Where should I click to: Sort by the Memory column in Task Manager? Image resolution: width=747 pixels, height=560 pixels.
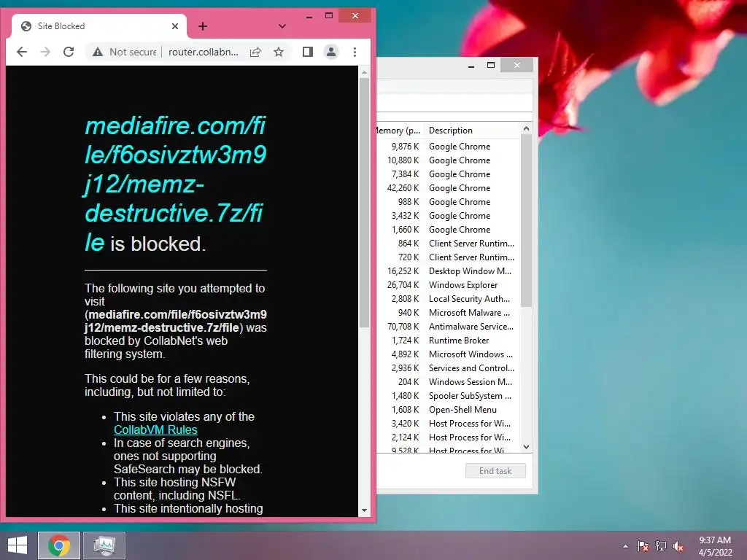[398, 131]
